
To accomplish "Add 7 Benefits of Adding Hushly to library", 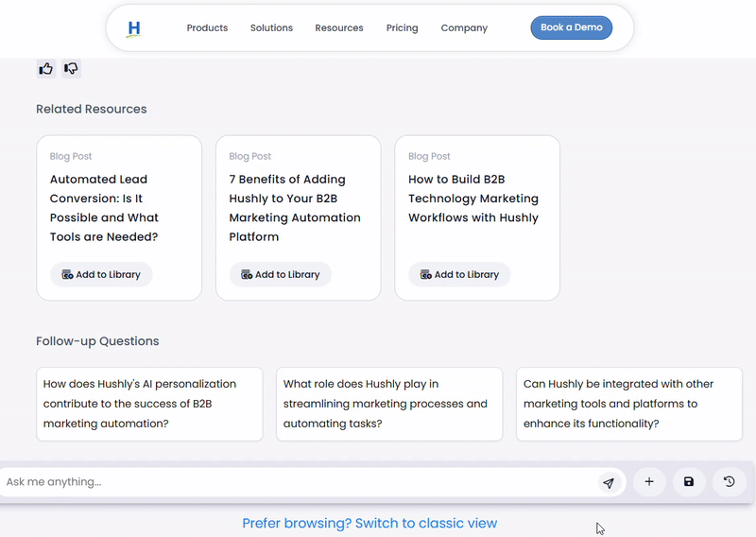I will (x=281, y=274).
